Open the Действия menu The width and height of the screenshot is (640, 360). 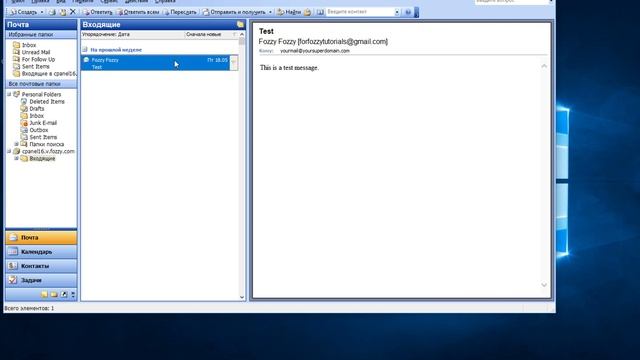tap(136, 2)
